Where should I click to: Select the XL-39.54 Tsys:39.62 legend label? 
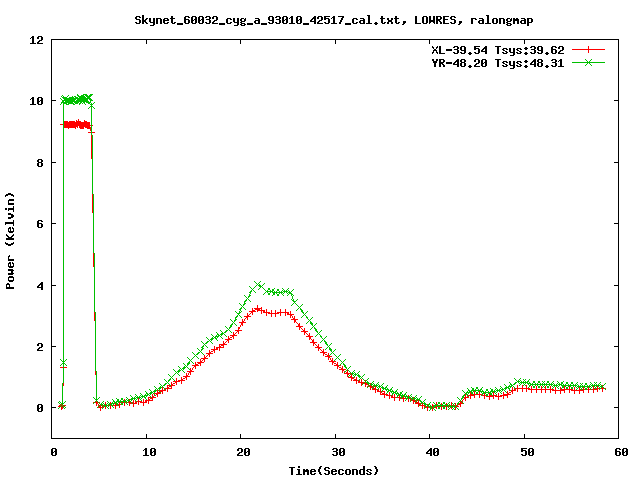498,50
